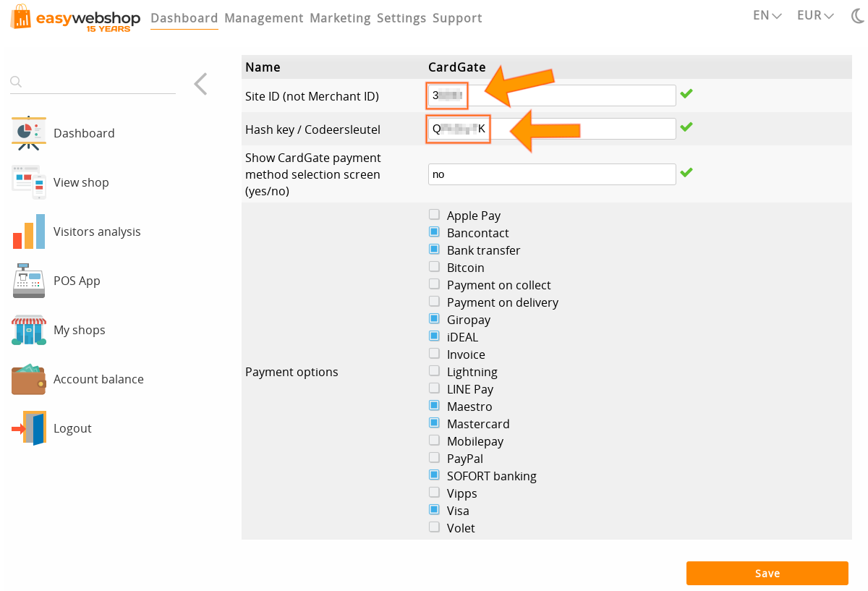Click the Logout door icon
The width and height of the screenshot is (868, 591).
point(27,428)
